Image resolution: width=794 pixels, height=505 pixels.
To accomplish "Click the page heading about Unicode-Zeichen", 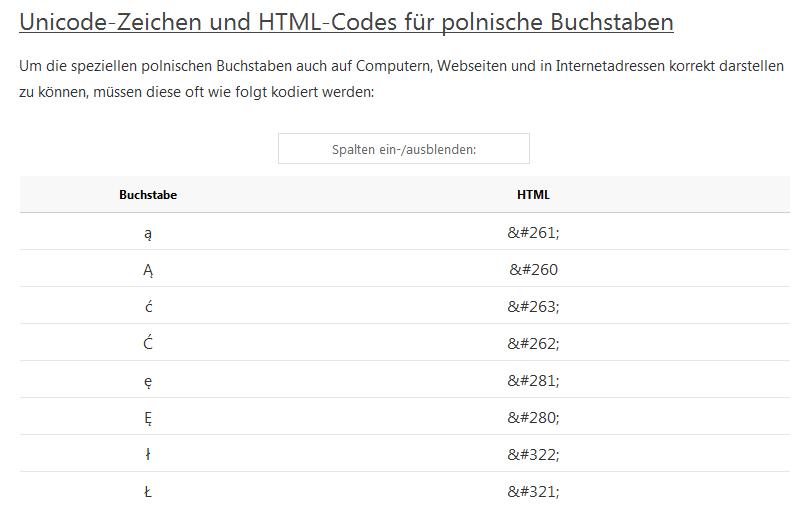I will tap(346, 22).
